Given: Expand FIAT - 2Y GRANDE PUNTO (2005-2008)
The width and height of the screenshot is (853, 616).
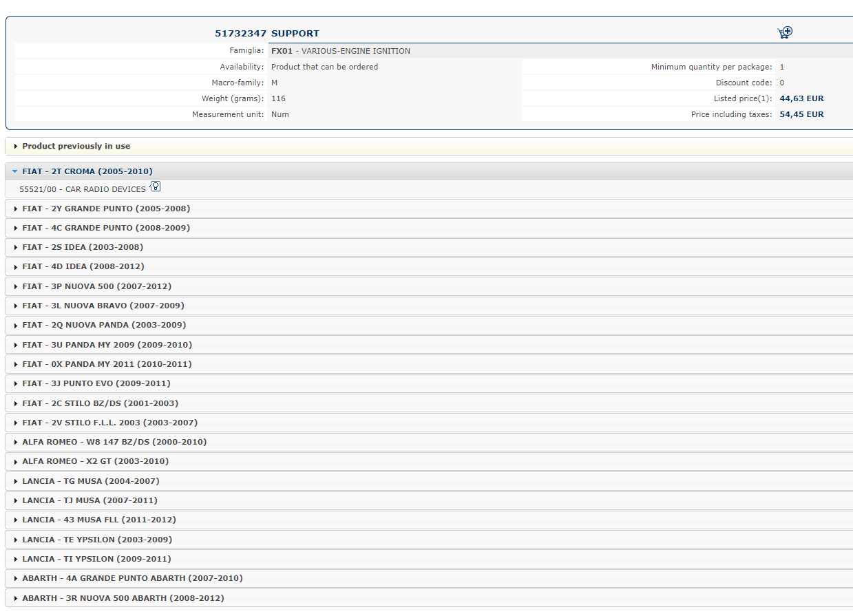Looking at the screenshot, I should (x=429, y=209).
